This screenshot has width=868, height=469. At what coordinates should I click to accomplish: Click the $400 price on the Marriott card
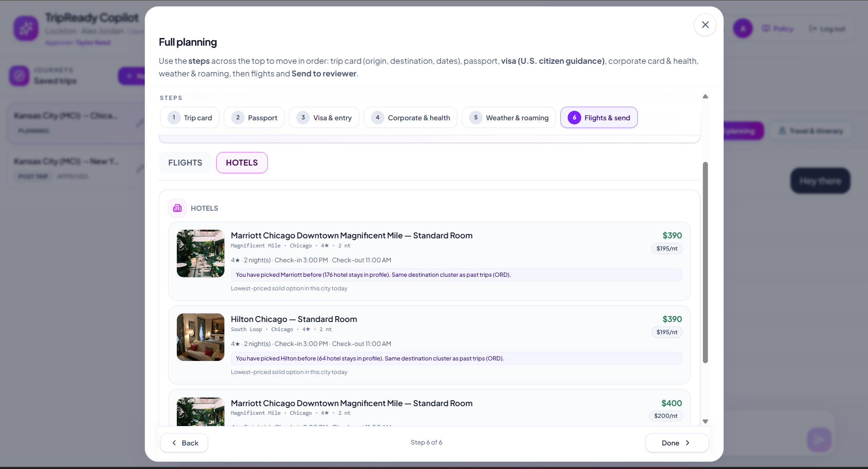click(x=672, y=403)
